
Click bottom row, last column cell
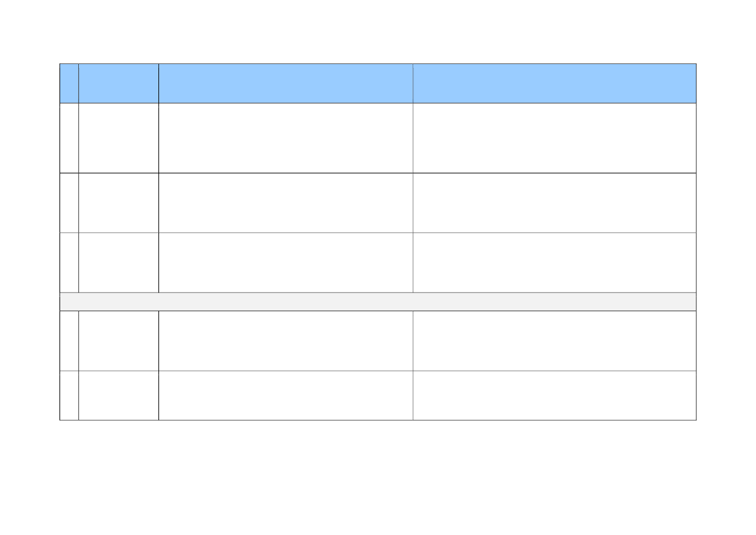coord(554,395)
